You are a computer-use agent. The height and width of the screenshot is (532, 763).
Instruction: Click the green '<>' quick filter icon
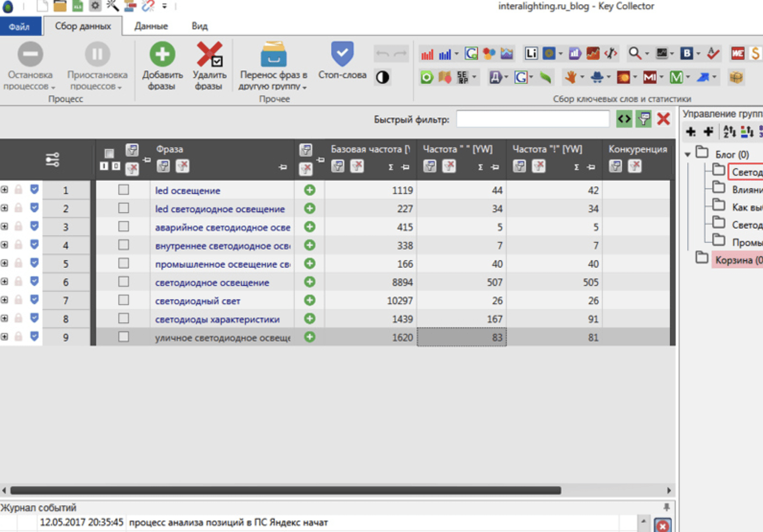click(x=624, y=119)
